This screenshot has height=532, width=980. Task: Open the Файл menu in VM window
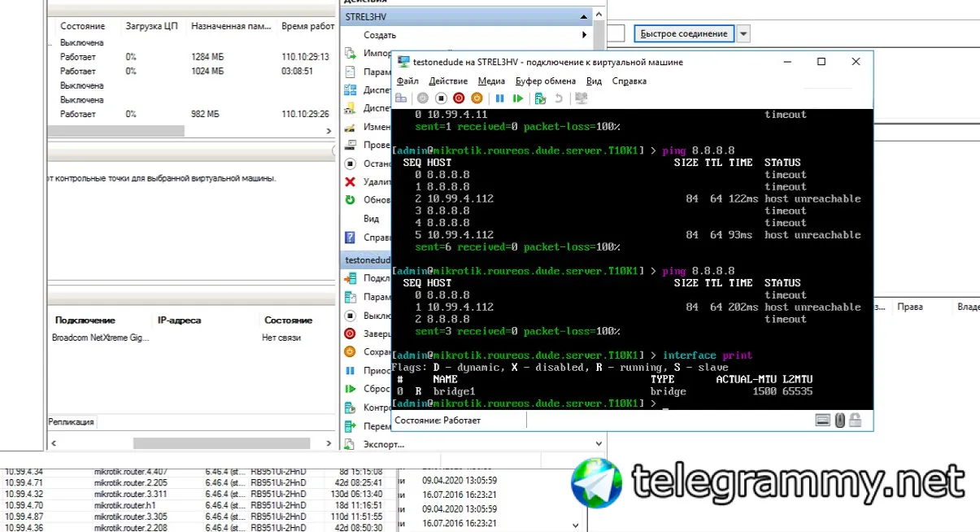pyautogui.click(x=407, y=81)
